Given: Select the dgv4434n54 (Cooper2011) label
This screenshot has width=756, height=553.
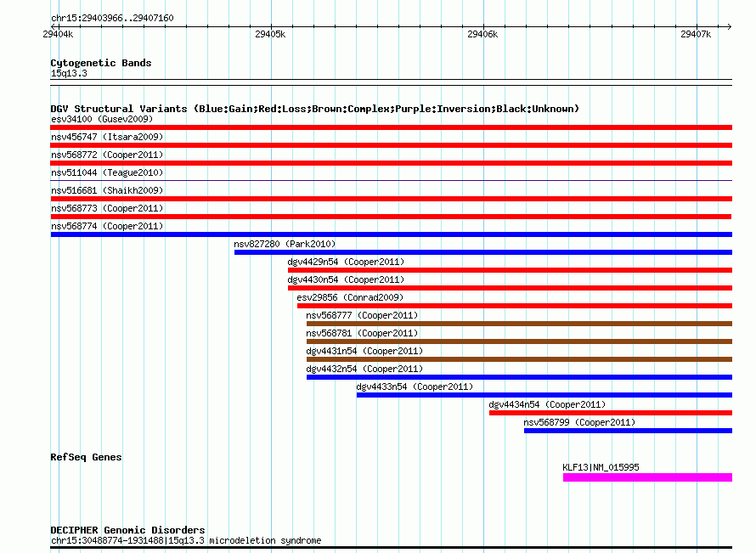Looking at the screenshot, I should 547,404.
